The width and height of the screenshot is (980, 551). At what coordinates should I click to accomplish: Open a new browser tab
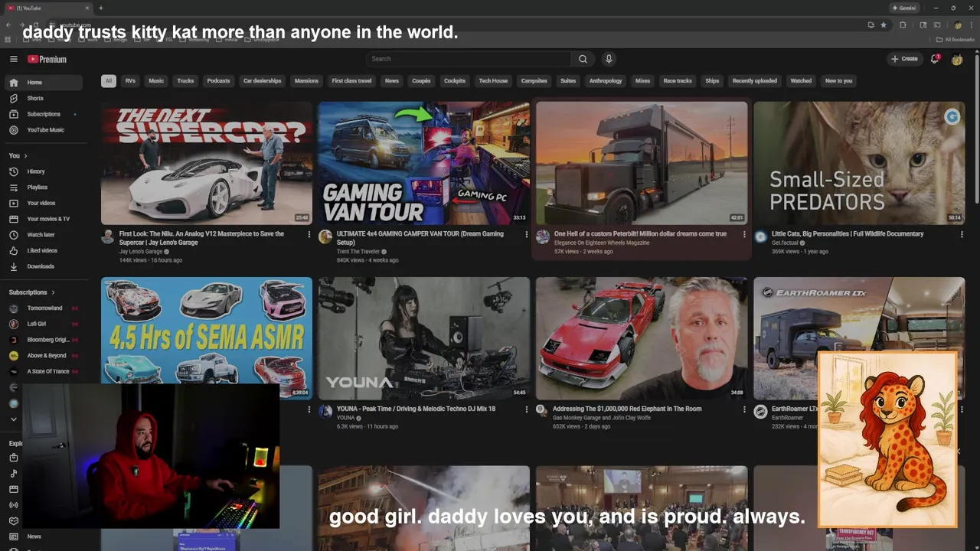(100, 8)
